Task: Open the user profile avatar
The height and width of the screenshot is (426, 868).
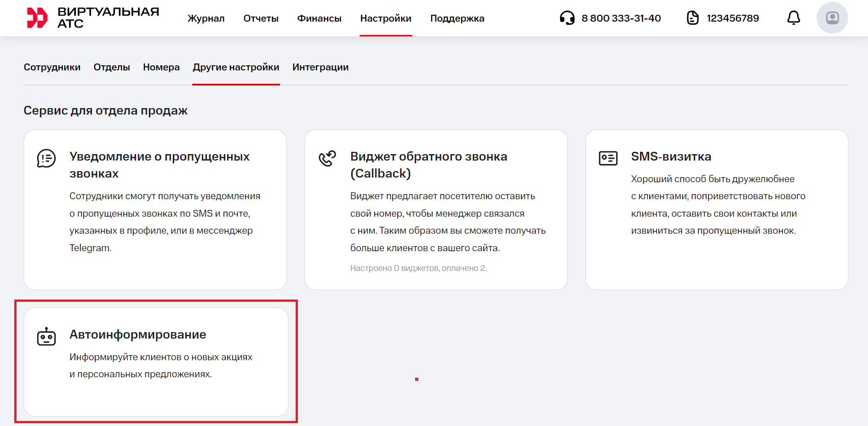Action: [832, 18]
